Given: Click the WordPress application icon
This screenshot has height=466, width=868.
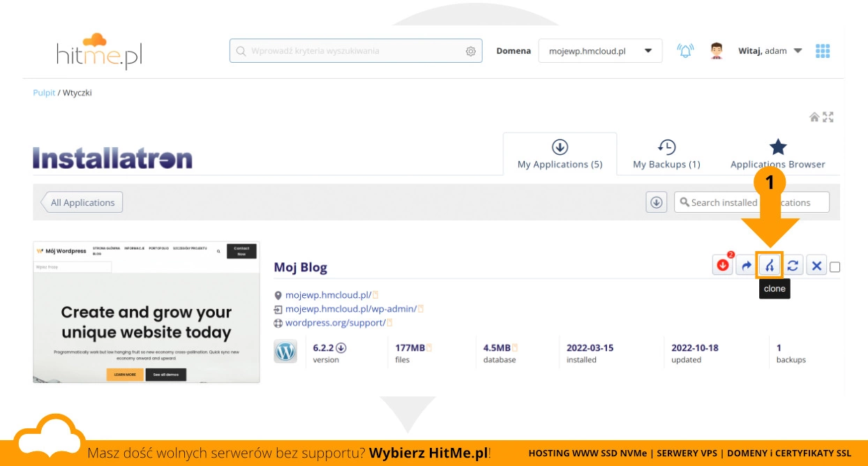Looking at the screenshot, I should [x=285, y=352].
